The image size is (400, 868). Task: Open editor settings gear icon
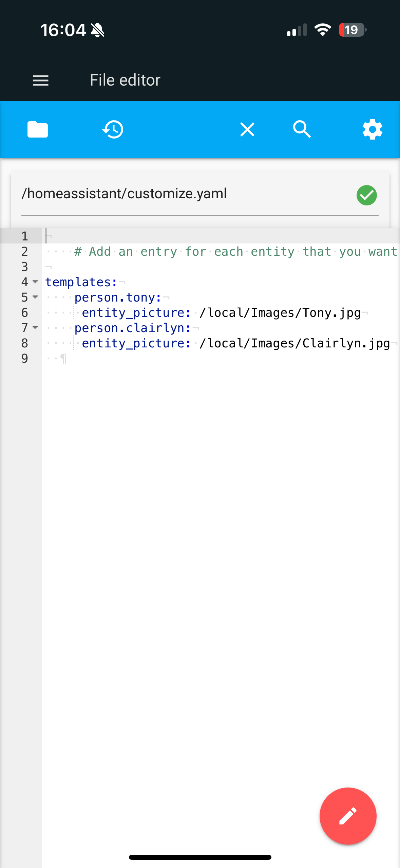coord(372,129)
